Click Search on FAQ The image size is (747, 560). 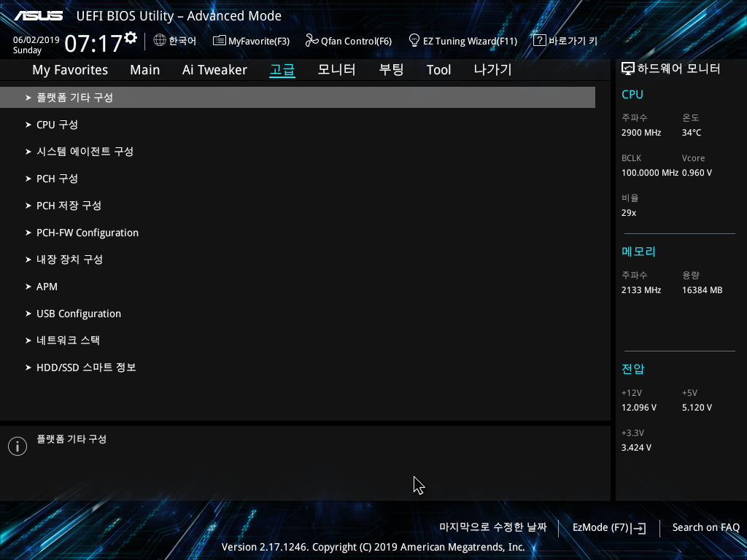click(x=706, y=528)
